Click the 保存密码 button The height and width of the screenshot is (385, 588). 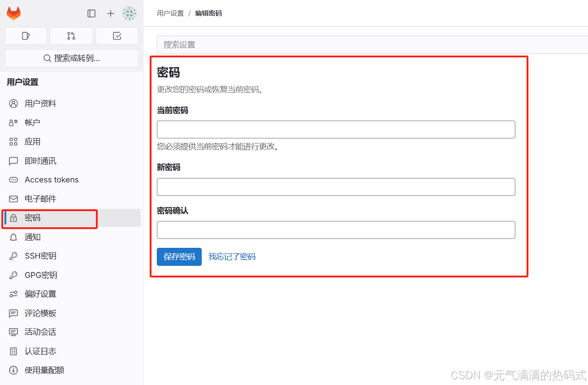179,257
